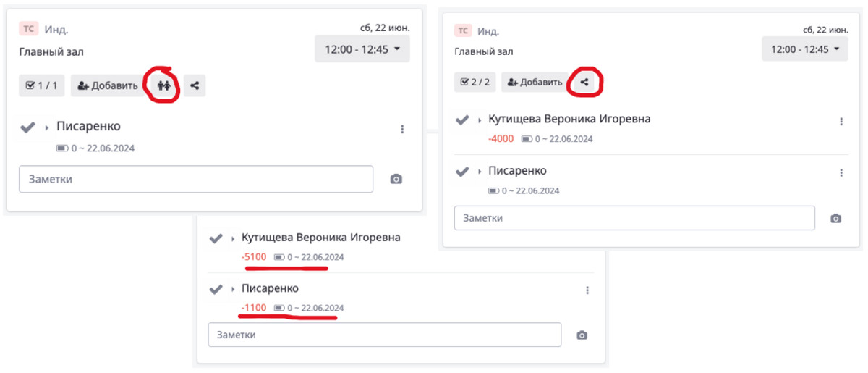Expand the Писаренко row arrow in left card
Screen dimensions: 868x373
47,128
